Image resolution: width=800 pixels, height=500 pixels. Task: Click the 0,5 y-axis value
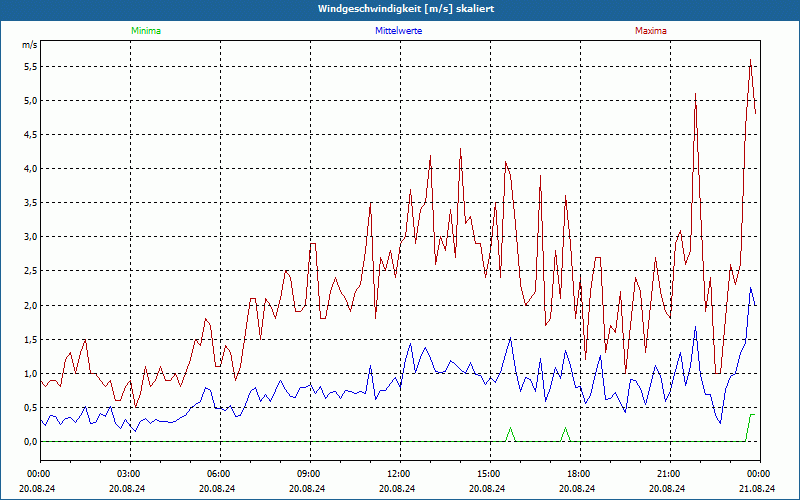click(x=31, y=408)
